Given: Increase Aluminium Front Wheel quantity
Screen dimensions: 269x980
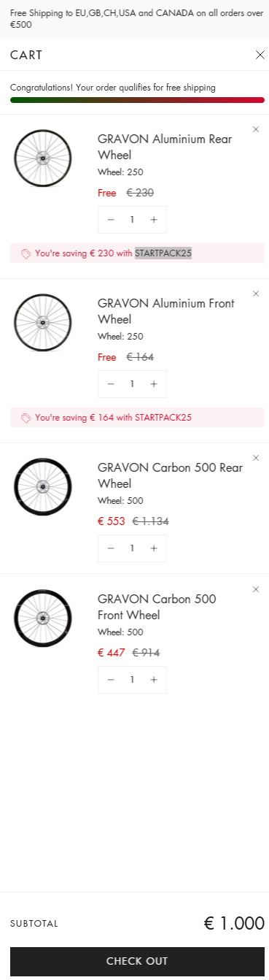Looking at the screenshot, I should coord(154,384).
